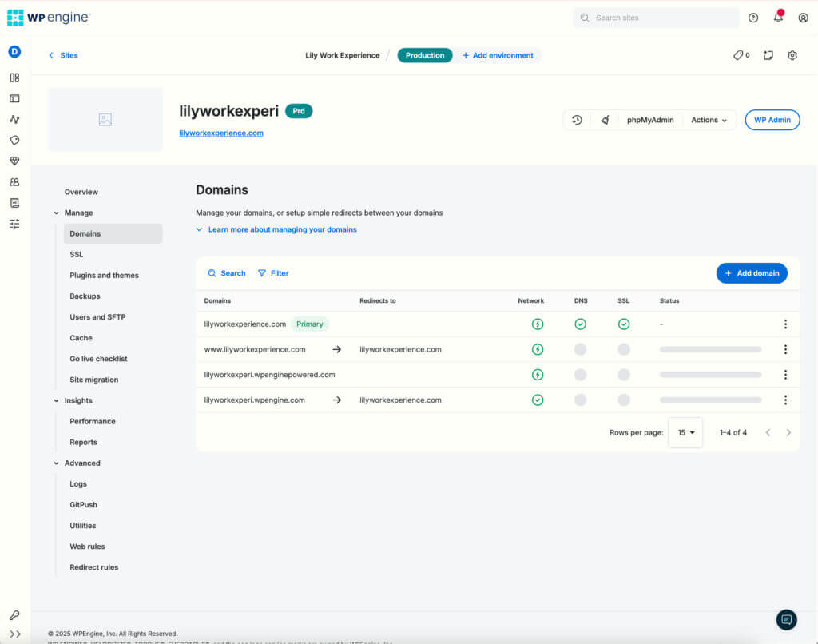Open the rows per page dropdown

coord(685,432)
